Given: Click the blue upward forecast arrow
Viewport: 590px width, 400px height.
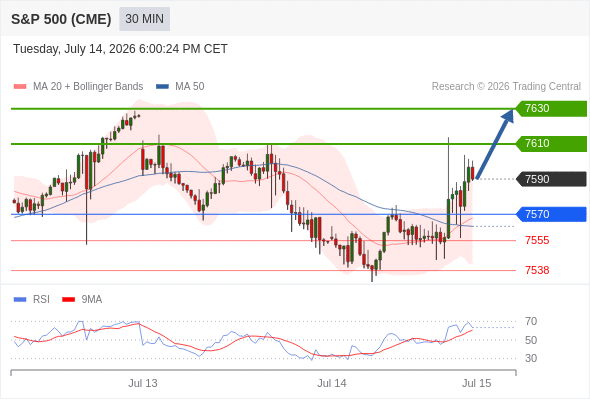Looking at the screenshot, I should coord(494,144).
